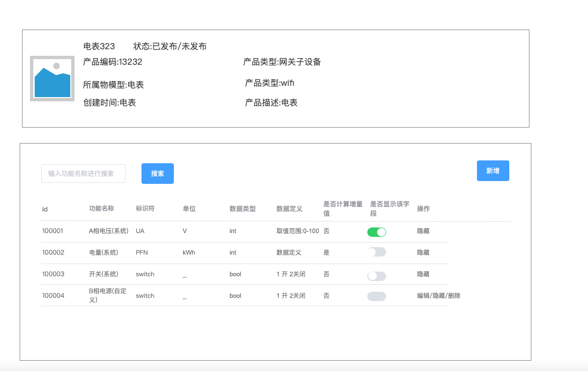Turn off the display toggle for A相电压(系统)
Image resolution: width=588 pixels, height=371 pixels.
376,232
